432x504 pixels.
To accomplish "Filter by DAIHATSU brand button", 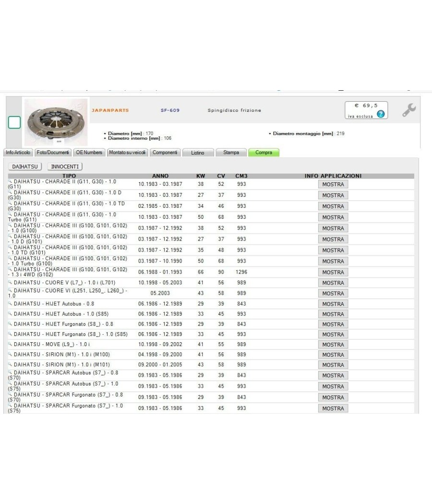I will (x=25, y=167).
